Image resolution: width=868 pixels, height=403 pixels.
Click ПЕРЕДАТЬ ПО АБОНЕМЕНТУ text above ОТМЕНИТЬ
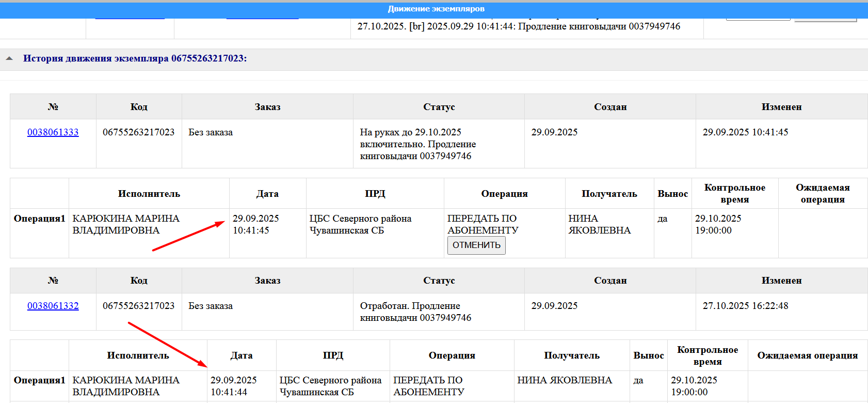[483, 224]
